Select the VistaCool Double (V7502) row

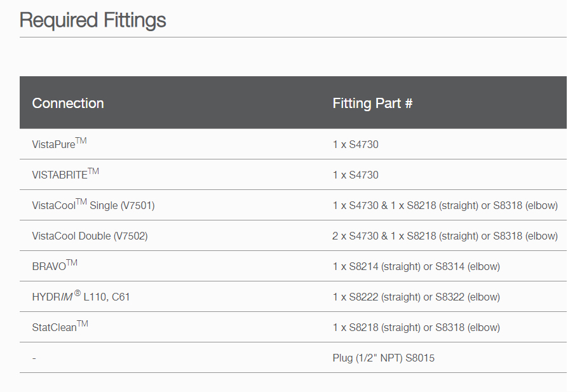294,235
